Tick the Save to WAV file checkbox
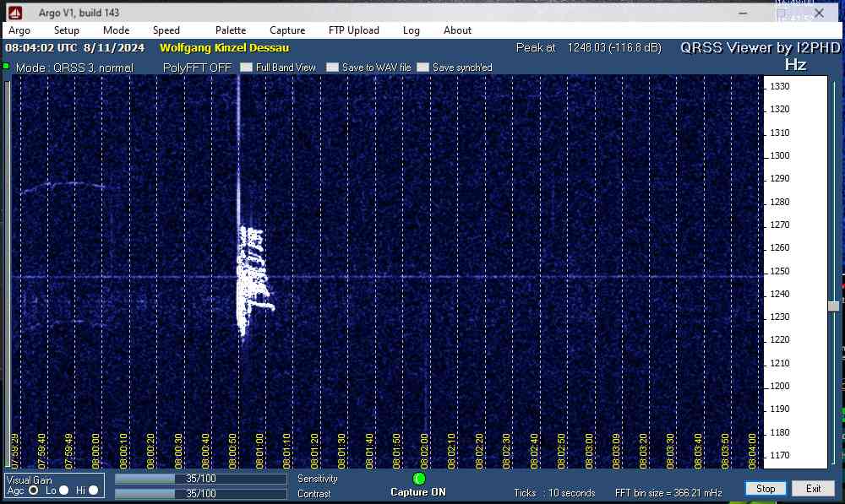 point(332,68)
